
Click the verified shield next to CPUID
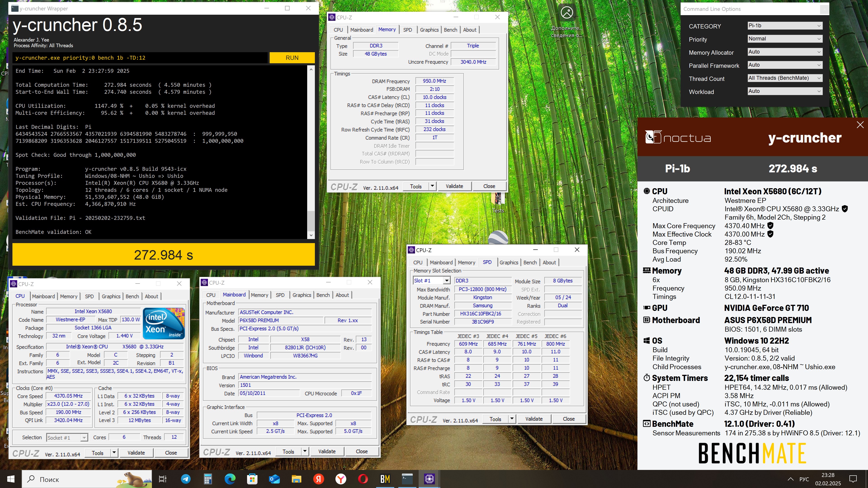point(845,209)
